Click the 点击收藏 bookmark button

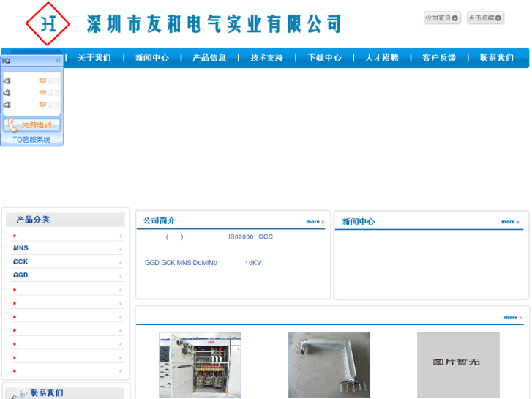click(x=485, y=18)
